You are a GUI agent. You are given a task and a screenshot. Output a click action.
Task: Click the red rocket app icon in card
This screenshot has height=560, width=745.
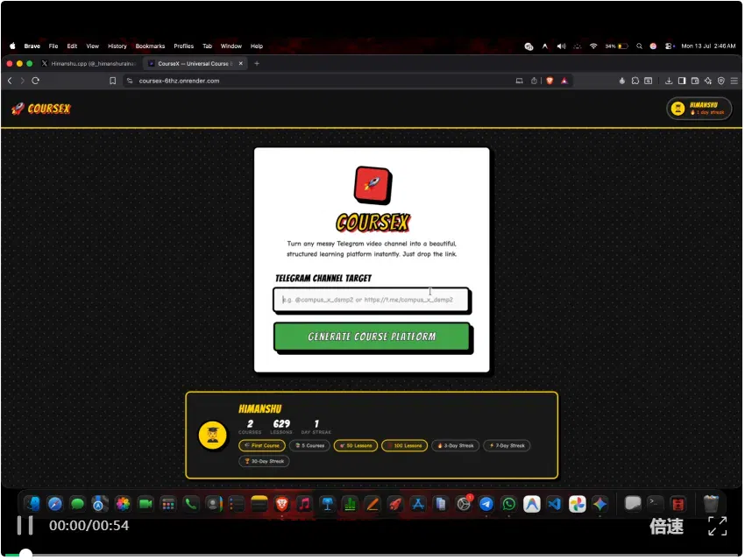[372, 185]
